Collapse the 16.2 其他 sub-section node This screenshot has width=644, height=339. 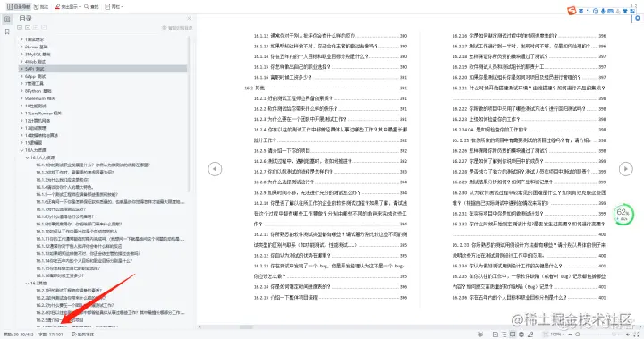pos(27,284)
